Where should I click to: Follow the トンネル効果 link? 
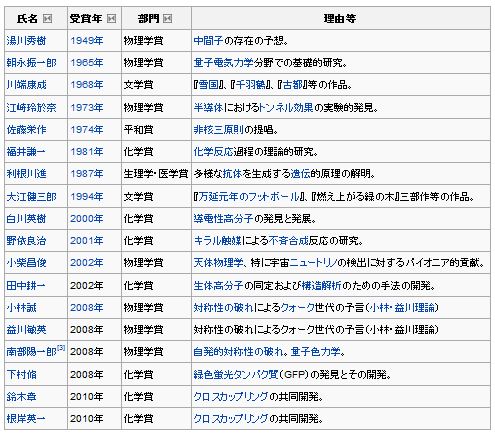[286, 107]
